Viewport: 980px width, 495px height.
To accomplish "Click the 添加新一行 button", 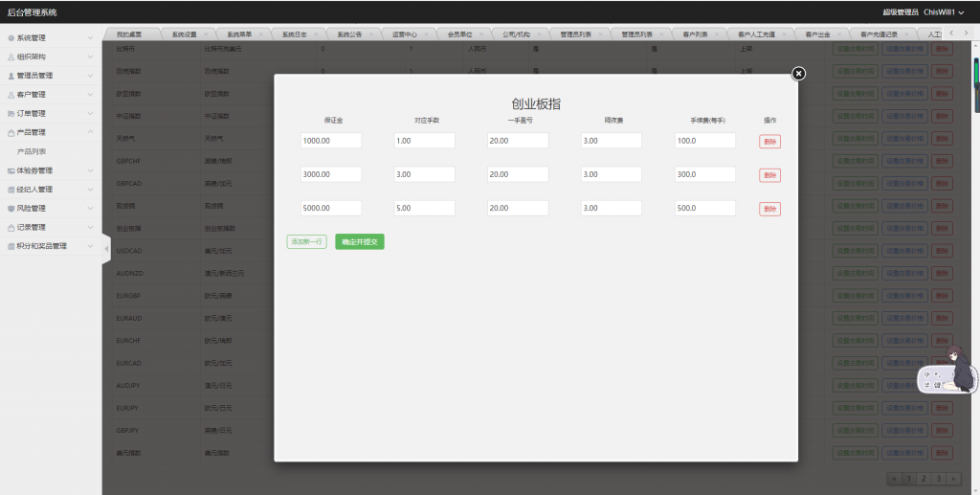I will 306,242.
